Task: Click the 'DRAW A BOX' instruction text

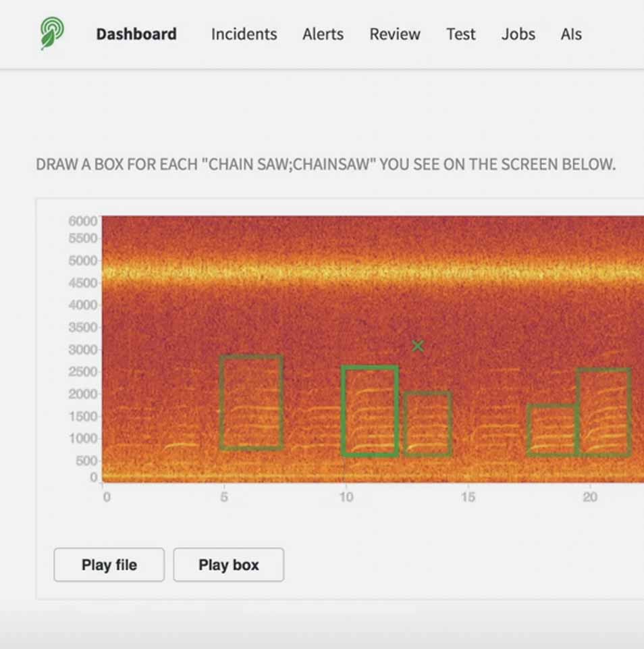Action: coord(325,164)
